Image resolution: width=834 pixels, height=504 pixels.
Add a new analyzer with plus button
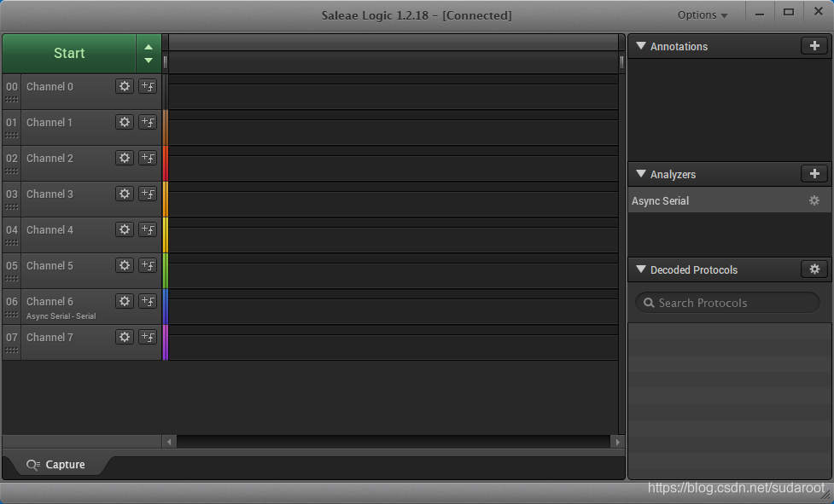814,174
